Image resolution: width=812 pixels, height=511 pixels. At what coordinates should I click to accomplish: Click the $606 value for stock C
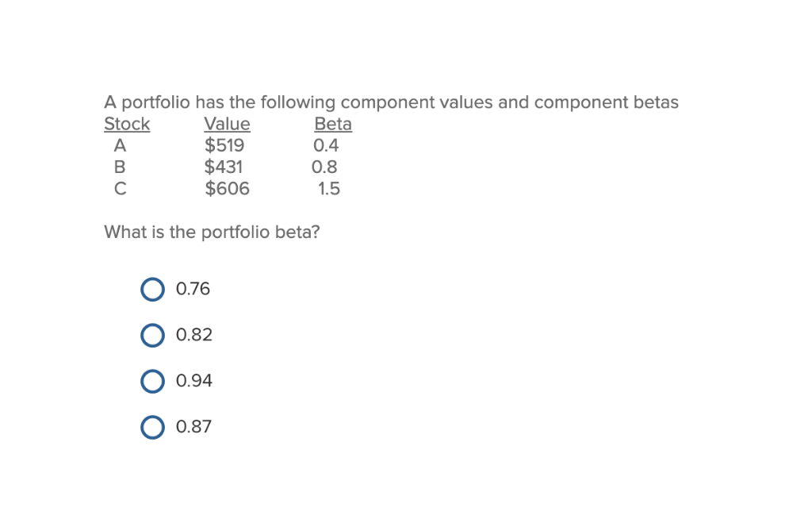[x=227, y=189]
